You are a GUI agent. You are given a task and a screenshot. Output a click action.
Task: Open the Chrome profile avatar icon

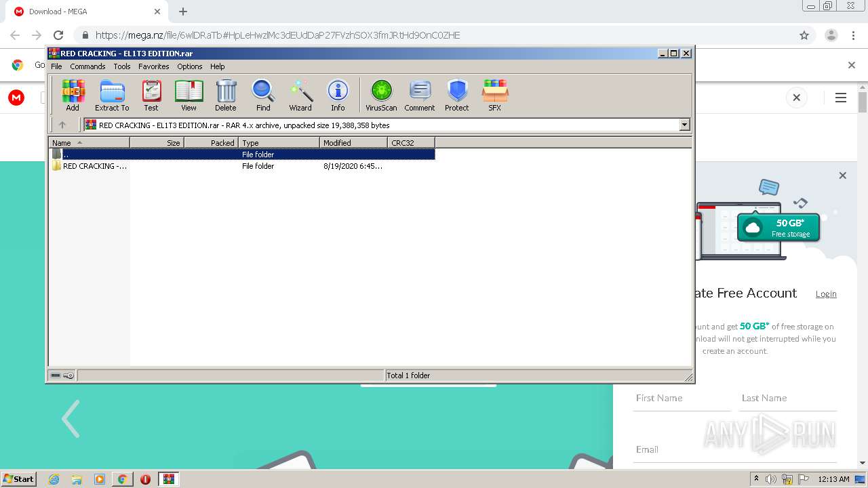point(831,35)
